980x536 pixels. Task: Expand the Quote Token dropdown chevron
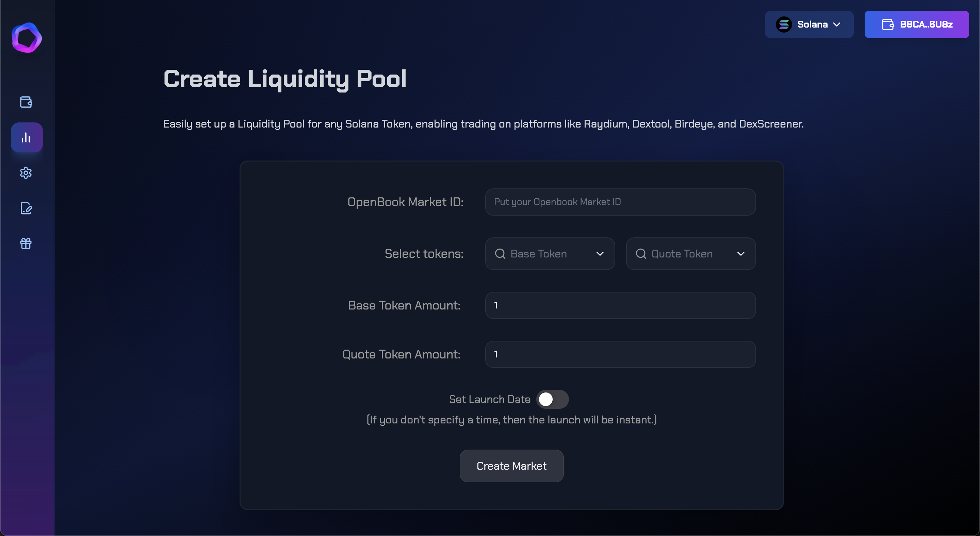(740, 254)
